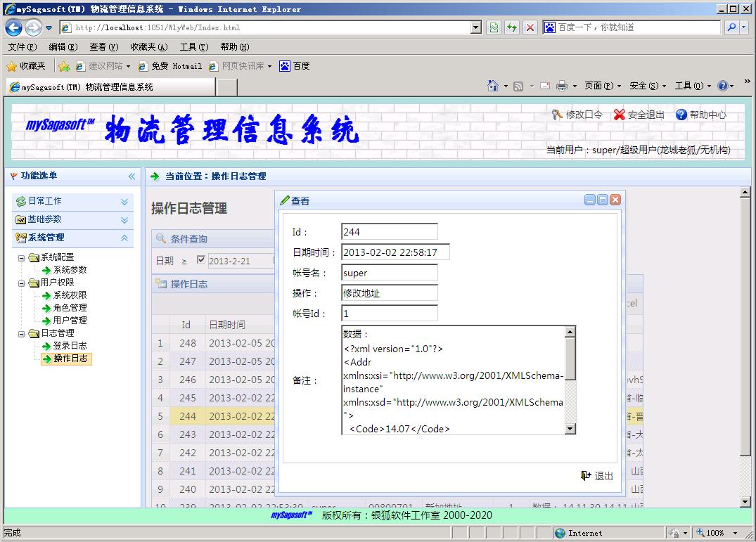Open the 文件(F) menu
The height and width of the screenshot is (542, 756).
pos(23,46)
